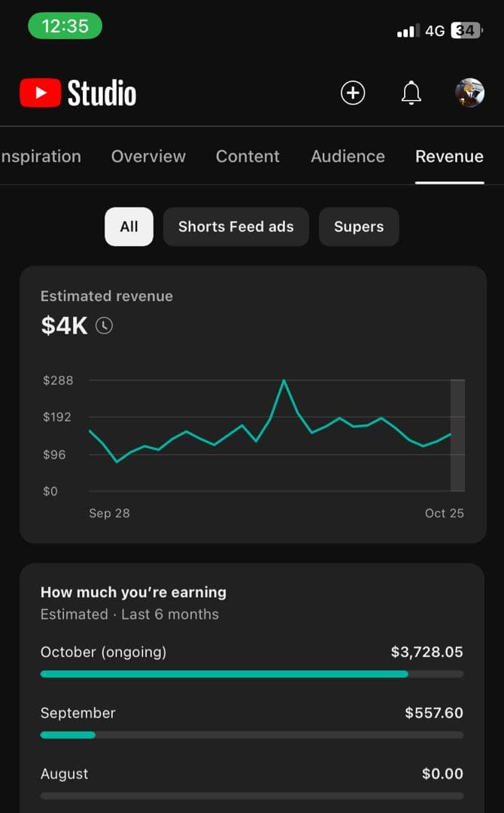This screenshot has width=504, height=813.
Task: Tap the clock icon beside $4K
Action: [104, 326]
